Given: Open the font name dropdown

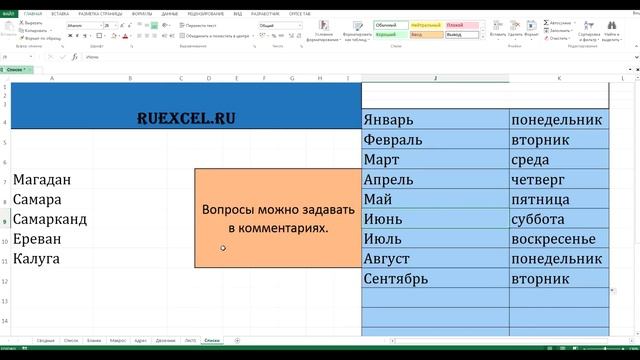Looking at the screenshot, I should [100, 25].
